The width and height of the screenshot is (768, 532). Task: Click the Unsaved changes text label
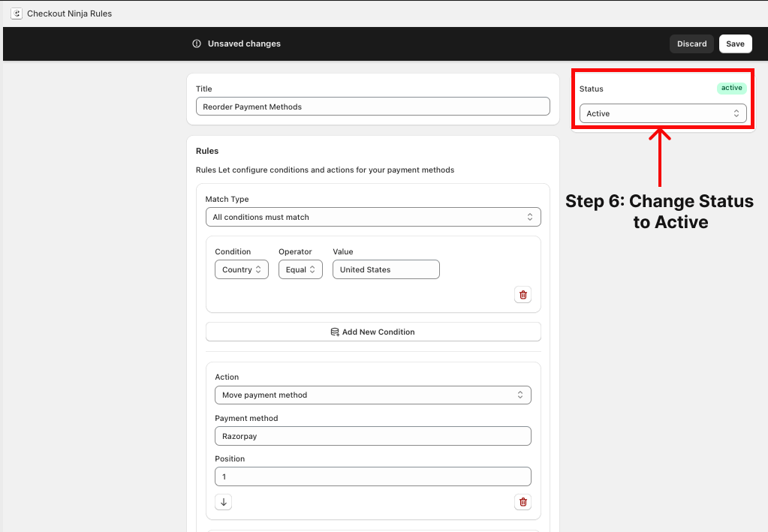tap(244, 44)
